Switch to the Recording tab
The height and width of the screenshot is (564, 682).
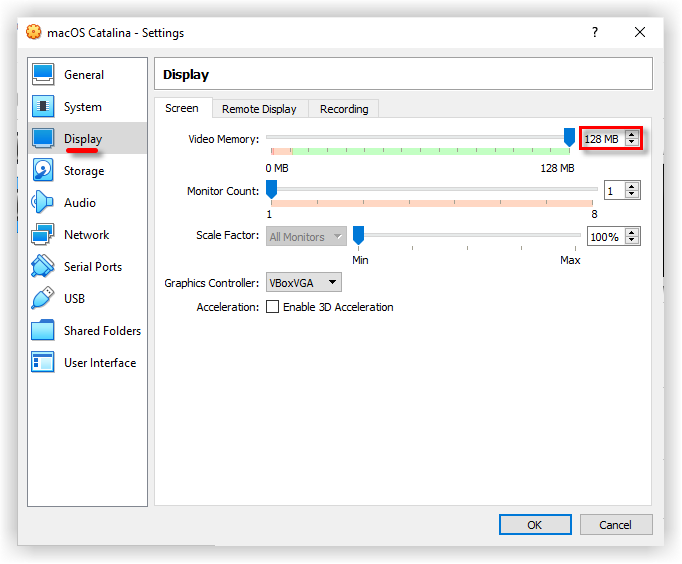pos(344,109)
